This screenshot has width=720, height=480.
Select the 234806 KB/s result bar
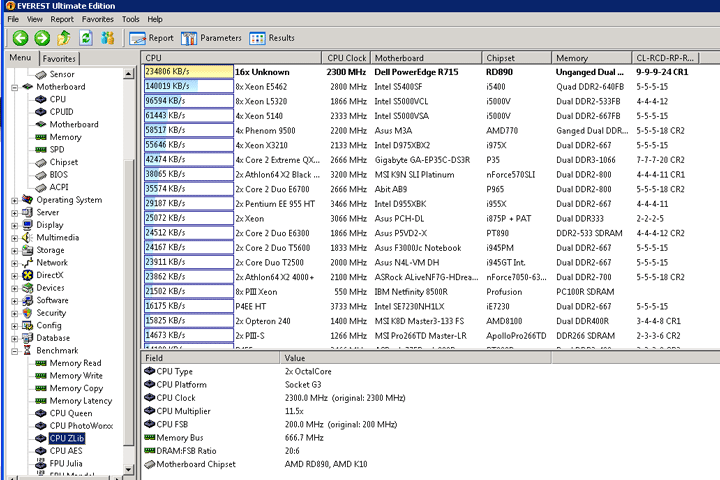click(x=189, y=72)
